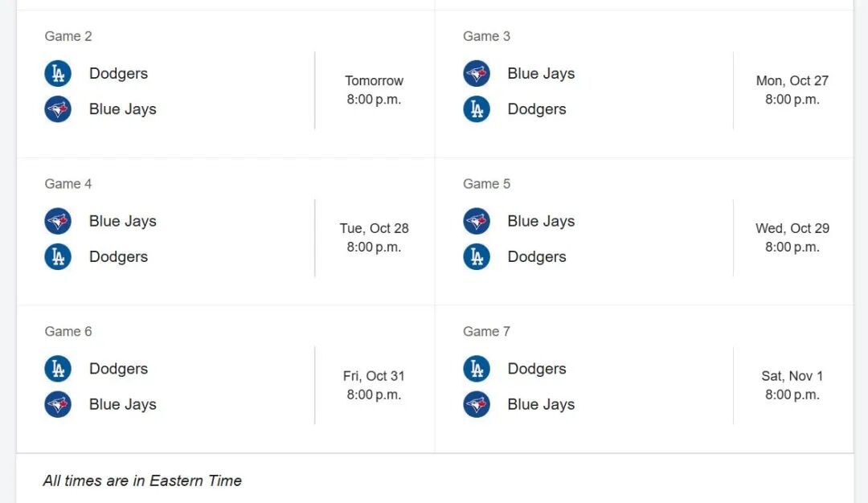
Task: Select the Blue Jays name in Game 6
Action: tap(122, 404)
